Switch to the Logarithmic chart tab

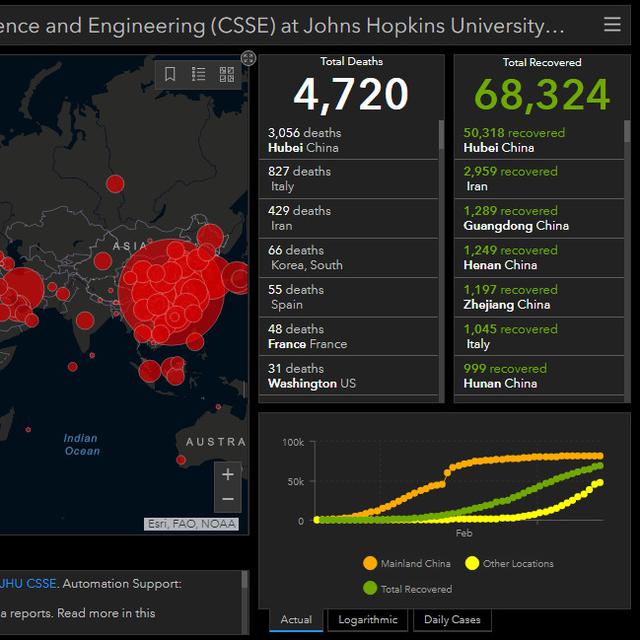coord(368,620)
